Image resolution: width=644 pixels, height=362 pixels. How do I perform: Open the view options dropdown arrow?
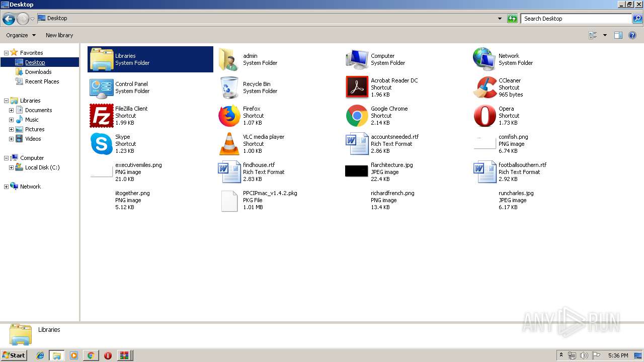[605, 35]
